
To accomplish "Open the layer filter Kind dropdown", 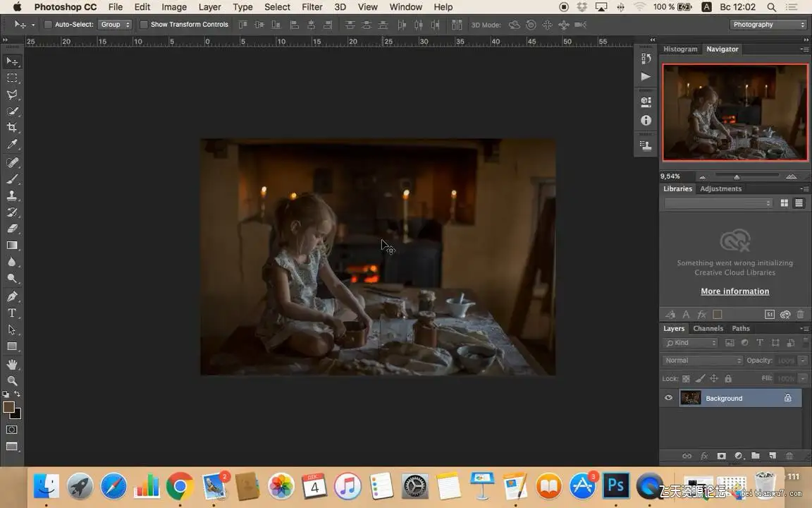I will click(690, 343).
